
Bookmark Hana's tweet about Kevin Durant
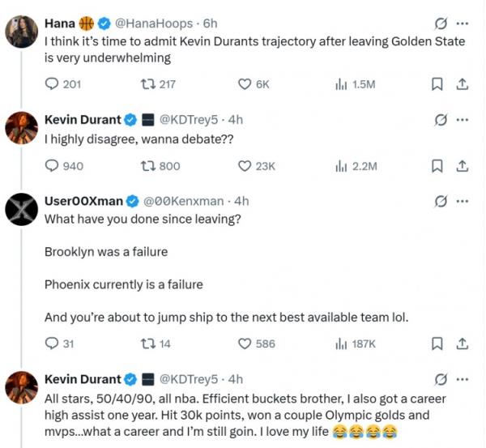click(x=437, y=84)
